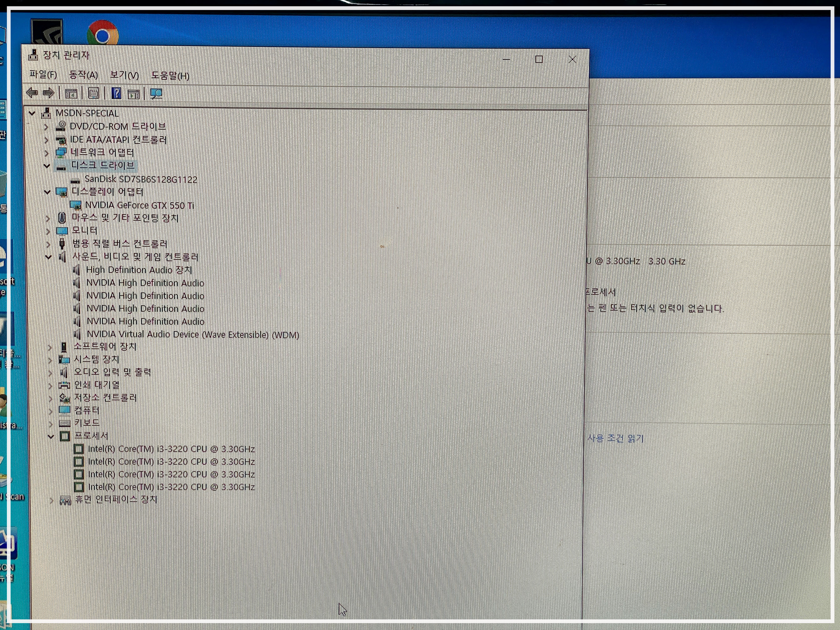This screenshot has width=840, height=630.
Task: Expand the DVD/CD-ROM 드라이브 node
Action: (46, 127)
